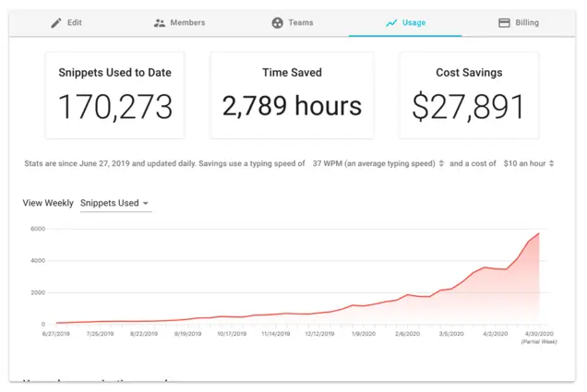Expand the 37 WPM typing speed selector
This screenshot has height=392, width=587.
[373, 163]
